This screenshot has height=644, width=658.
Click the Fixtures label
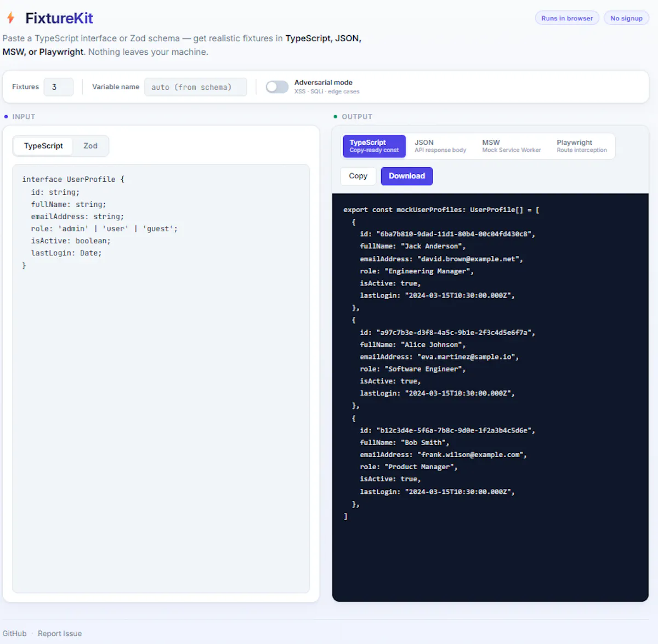[25, 87]
